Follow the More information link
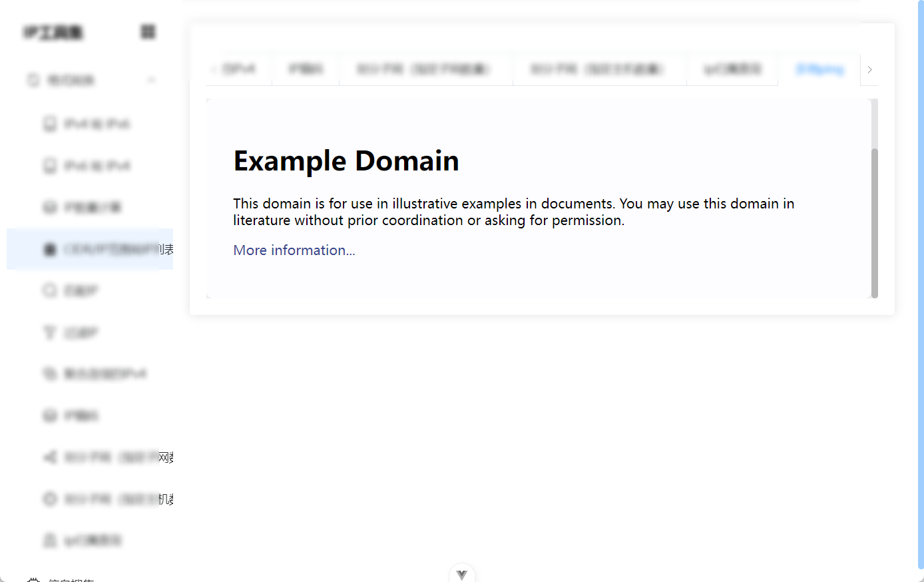The image size is (924, 582). click(x=294, y=250)
